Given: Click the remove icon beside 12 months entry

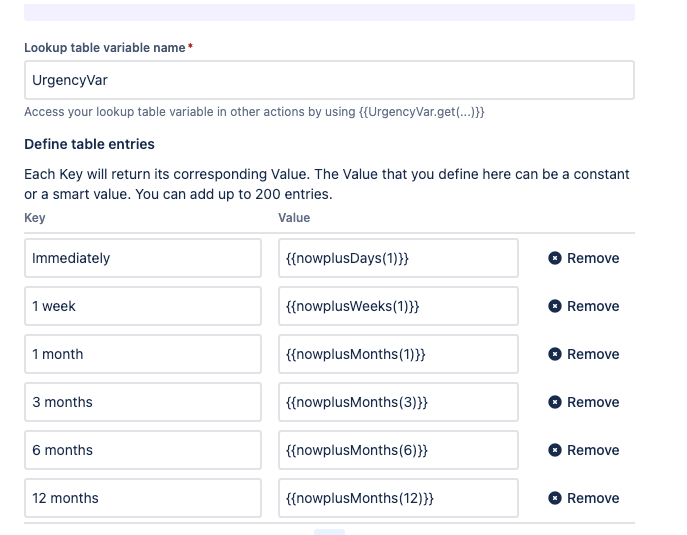Looking at the screenshot, I should point(555,498).
